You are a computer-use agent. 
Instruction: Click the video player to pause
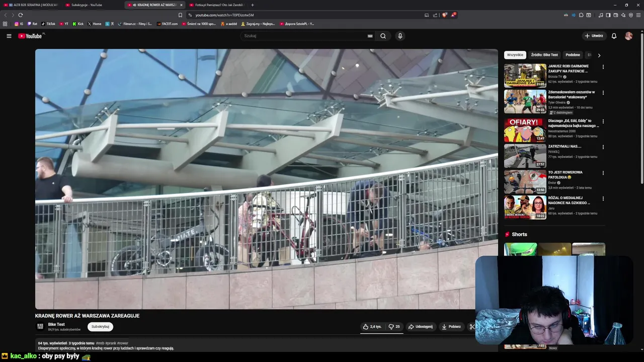point(266,179)
